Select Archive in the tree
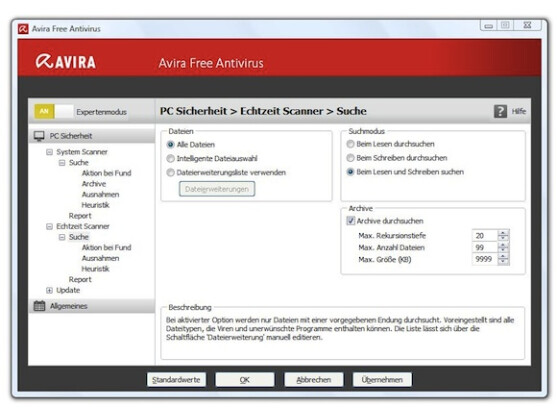 click(94, 184)
